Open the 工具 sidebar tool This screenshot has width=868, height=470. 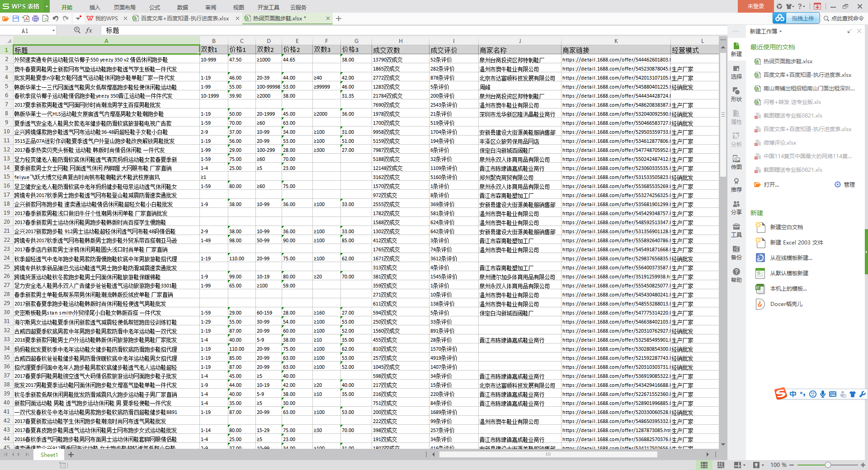[x=736, y=230]
